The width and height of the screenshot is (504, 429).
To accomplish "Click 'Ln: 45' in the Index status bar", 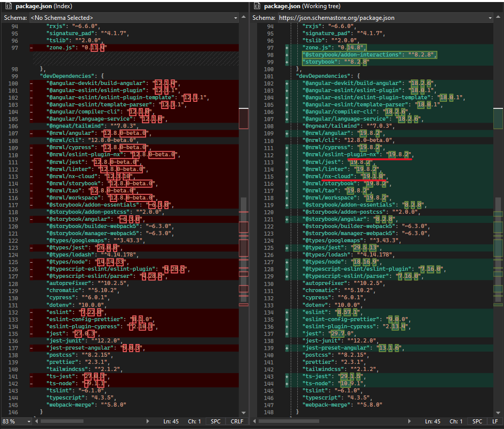I will (171, 421).
